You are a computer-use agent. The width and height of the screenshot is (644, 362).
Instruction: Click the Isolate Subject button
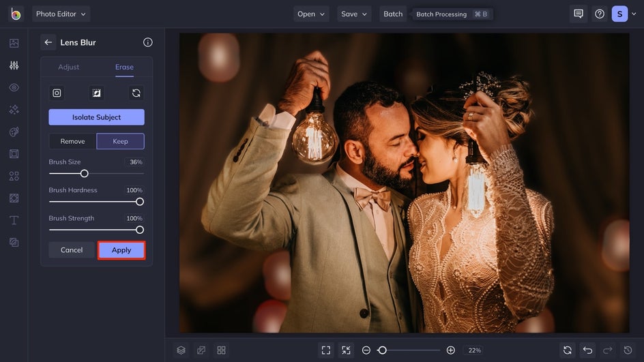point(96,117)
